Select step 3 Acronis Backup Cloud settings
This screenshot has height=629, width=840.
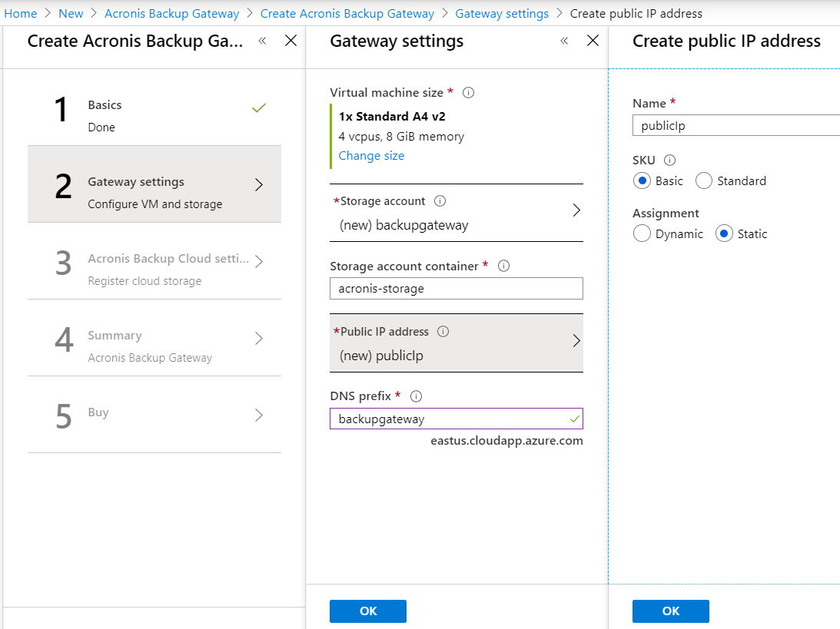pos(154,261)
